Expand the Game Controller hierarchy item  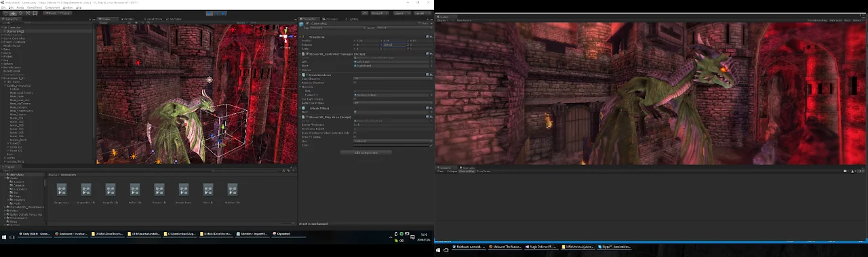2,38
